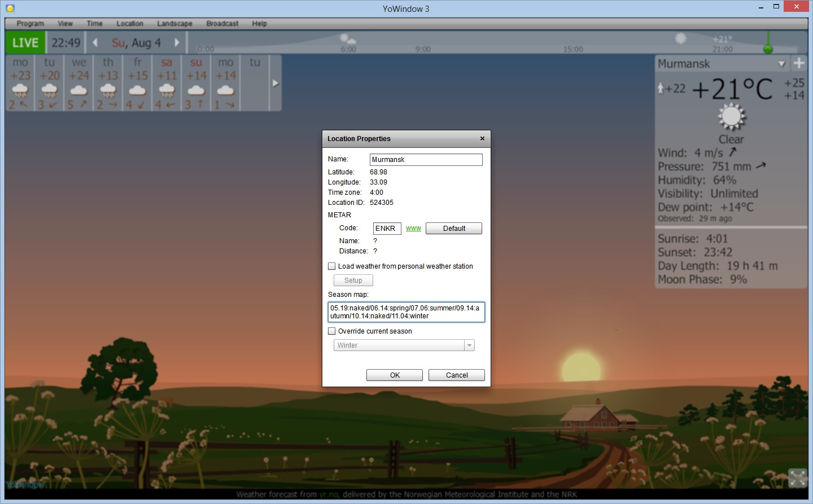Open the Winter season dropdown
813x504 pixels.
469,345
